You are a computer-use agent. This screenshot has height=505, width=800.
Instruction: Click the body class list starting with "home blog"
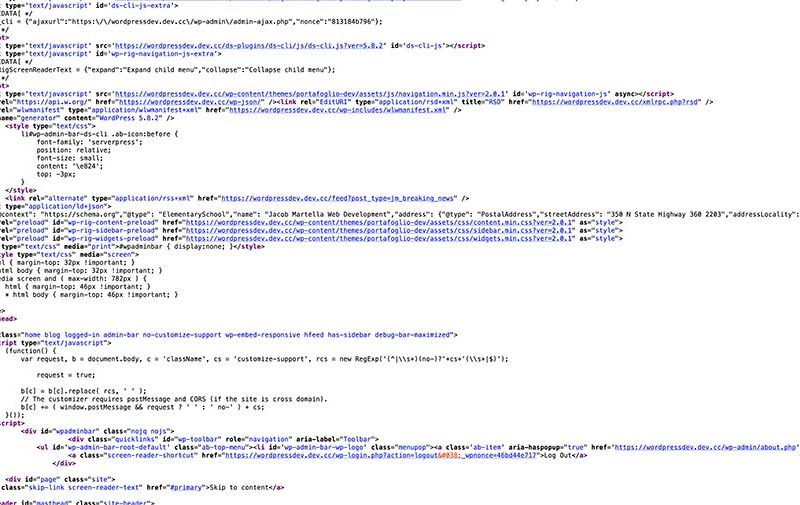pos(238,335)
